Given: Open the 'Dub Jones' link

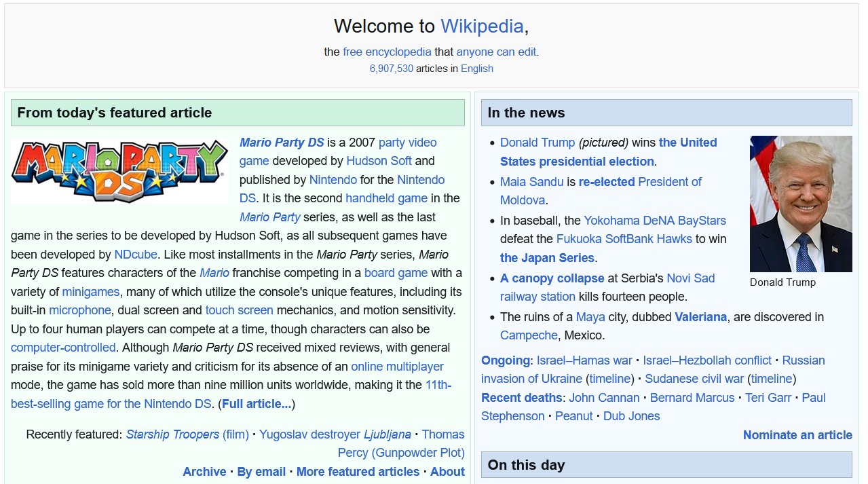Looking at the screenshot, I should coord(631,416).
